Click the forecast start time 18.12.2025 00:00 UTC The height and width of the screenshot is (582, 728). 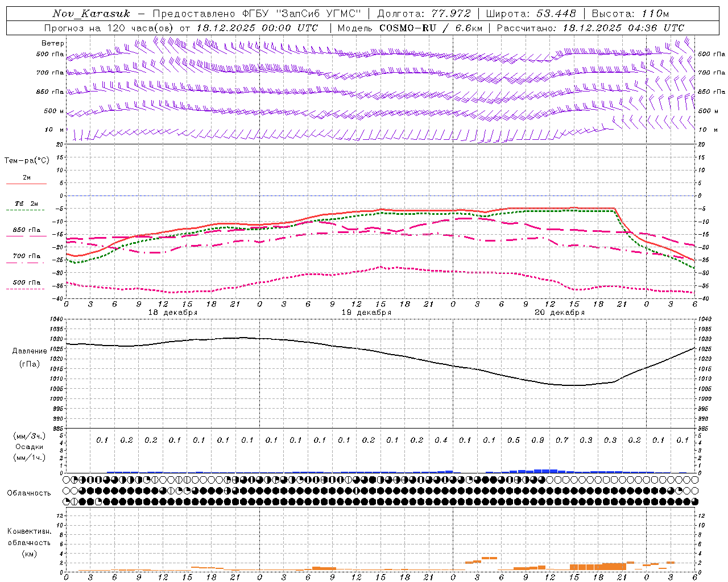(257, 28)
